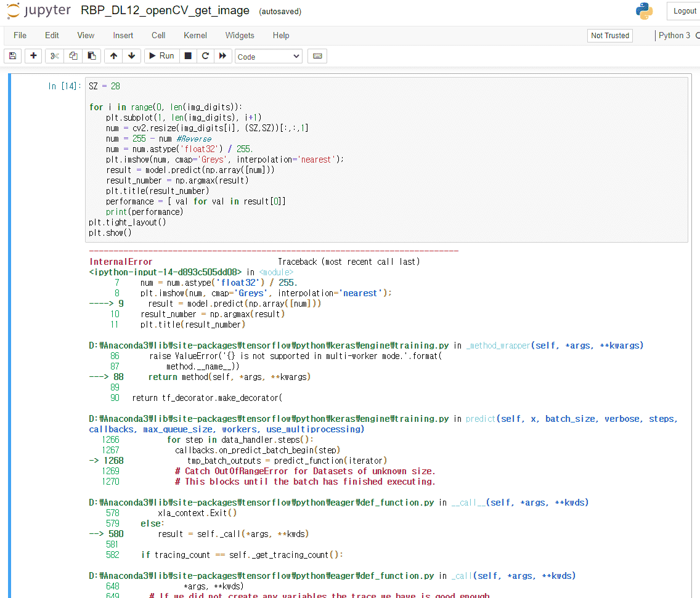Viewport: 700px width, 598px height.
Task: Open the command palette keyboard icon
Action: (x=317, y=56)
